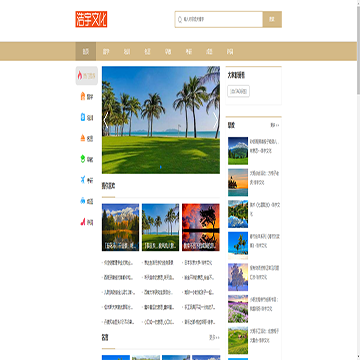Click the 浩宇文化 site logo
This screenshot has width=360, height=360.
click(91, 19)
